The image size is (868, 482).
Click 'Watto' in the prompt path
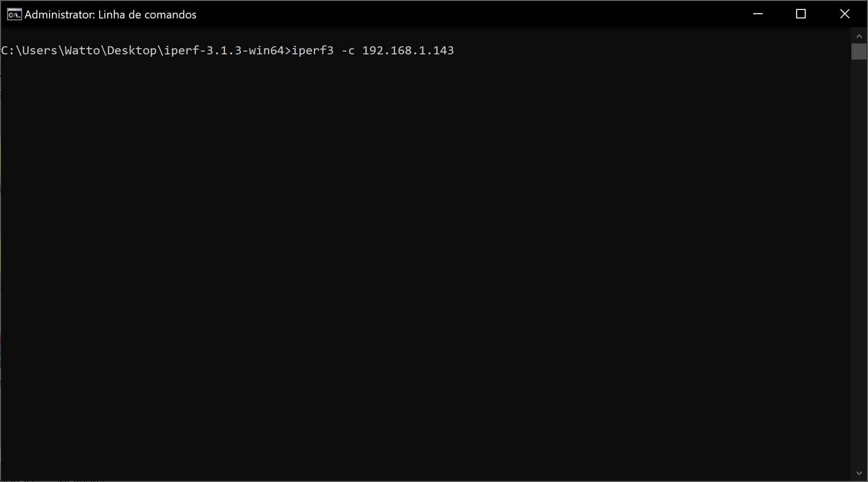[x=82, y=51]
